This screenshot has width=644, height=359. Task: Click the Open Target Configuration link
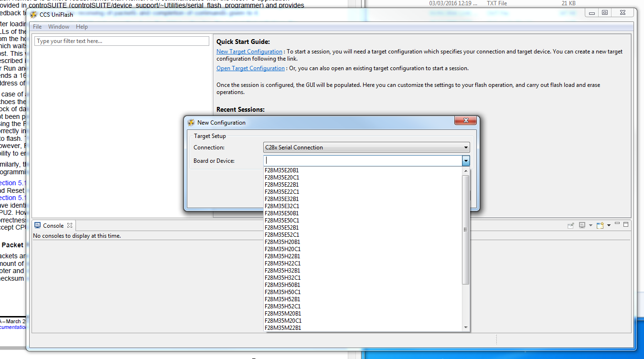250,68
